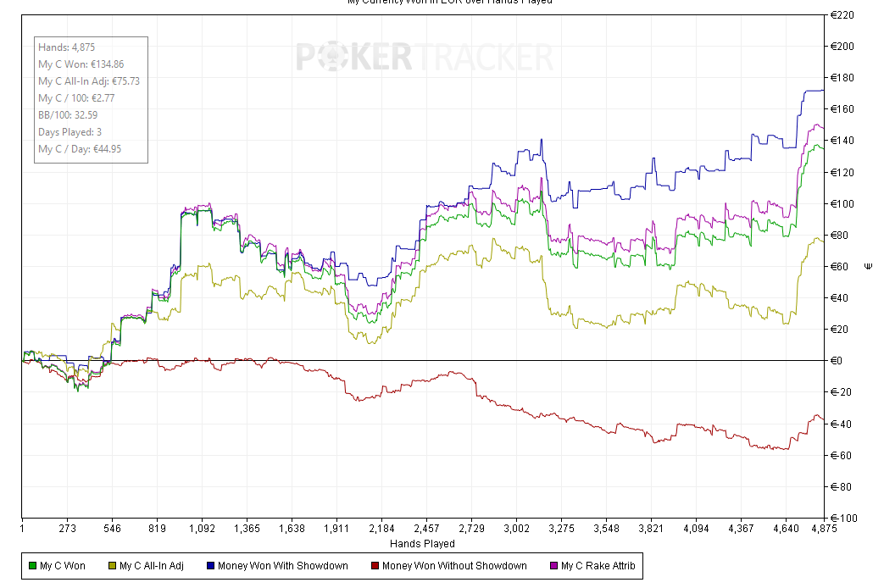Image resolution: width=884 pixels, height=588 pixels.
Task: Click the x-axis tick label '819'
Action: [x=158, y=529]
